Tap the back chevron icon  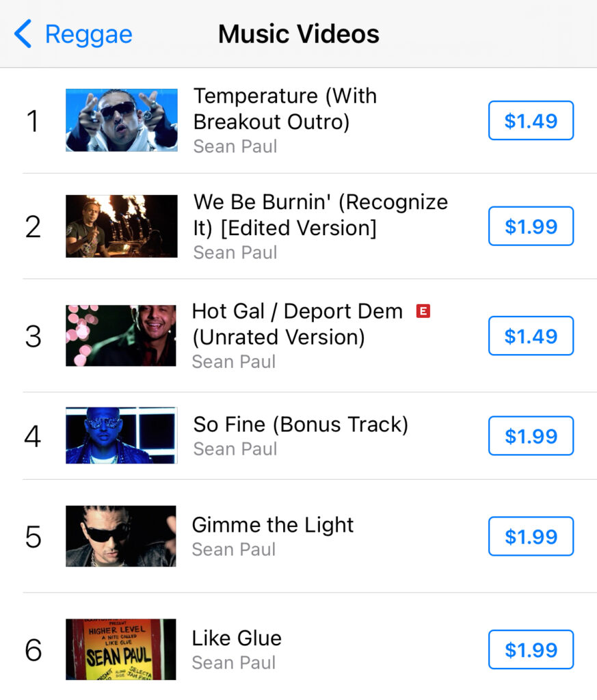click(23, 33)
